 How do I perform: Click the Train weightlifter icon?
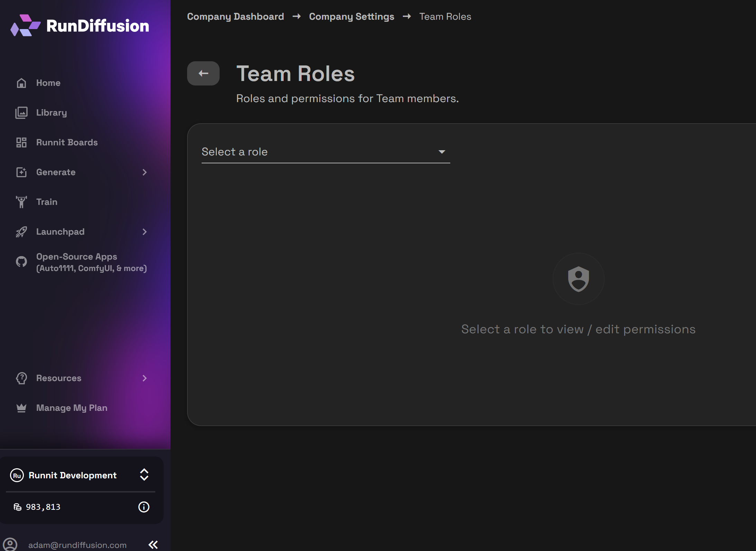[x=21, y=202]
